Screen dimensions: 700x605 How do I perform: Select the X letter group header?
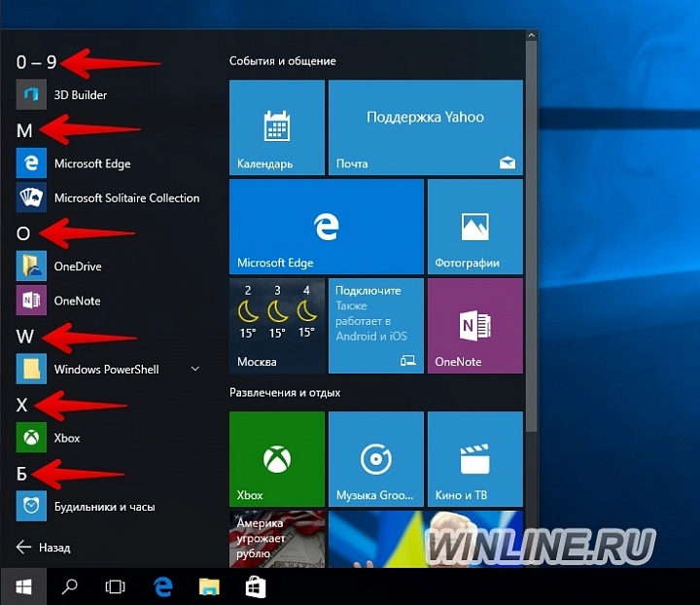pyautogui.click(x=21, y=405)
